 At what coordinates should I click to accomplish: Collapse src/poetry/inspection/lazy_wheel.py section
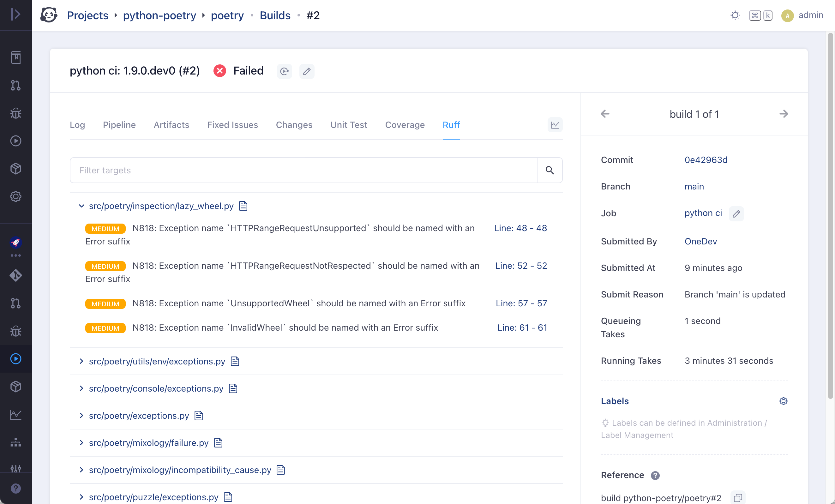81,206
